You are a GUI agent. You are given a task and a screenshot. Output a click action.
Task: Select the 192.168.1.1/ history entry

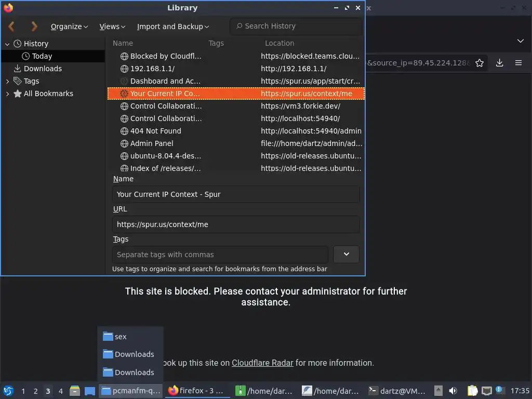tap(236, 69)
